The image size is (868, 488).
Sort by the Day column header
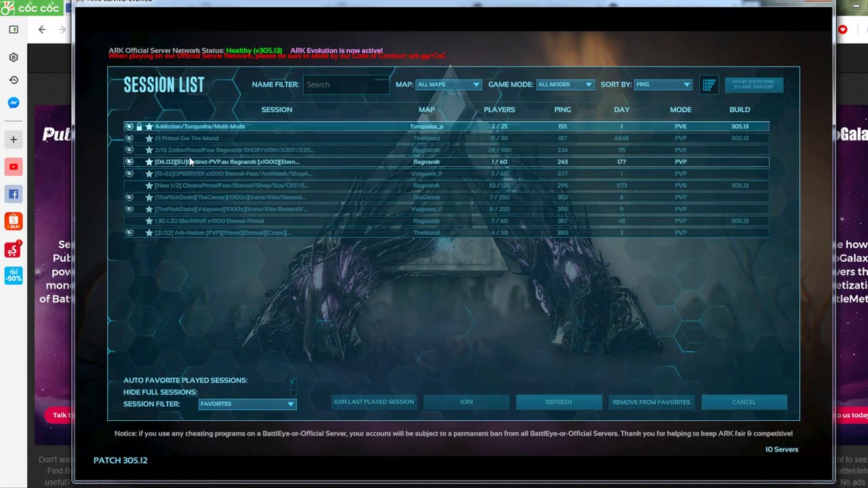[x=622, y=110]
